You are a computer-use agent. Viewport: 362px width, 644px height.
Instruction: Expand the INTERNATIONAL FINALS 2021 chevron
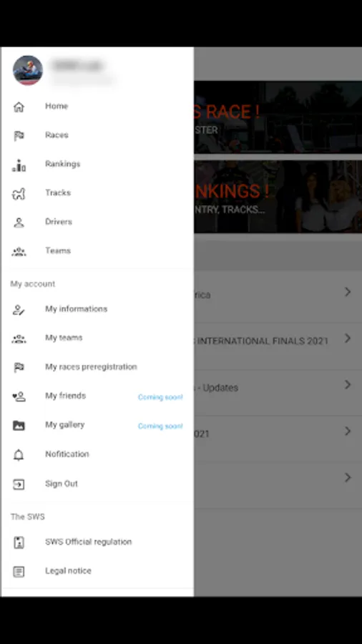coord(348,338)
